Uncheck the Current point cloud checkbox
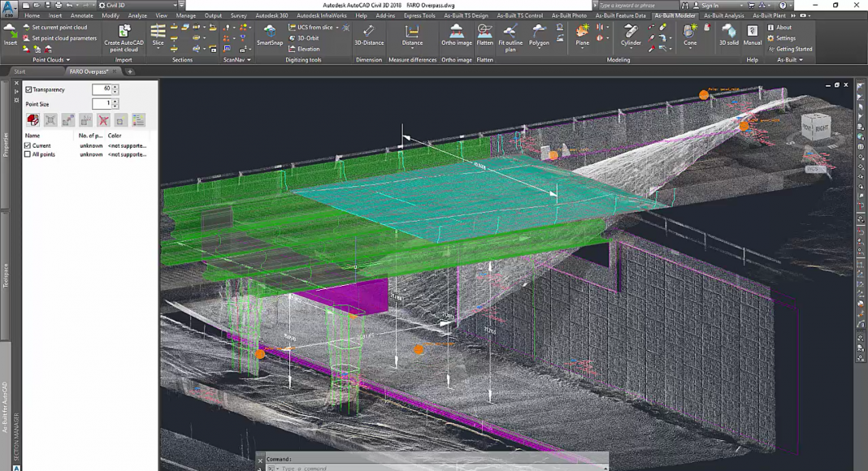 click(x=28, y=145)
